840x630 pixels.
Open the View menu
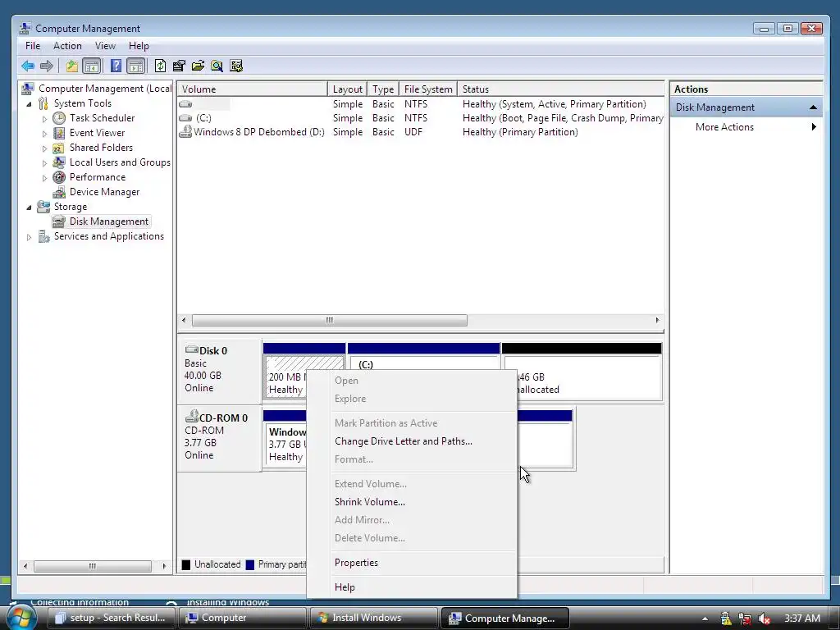pyautogui.click(x=105, y=46)
